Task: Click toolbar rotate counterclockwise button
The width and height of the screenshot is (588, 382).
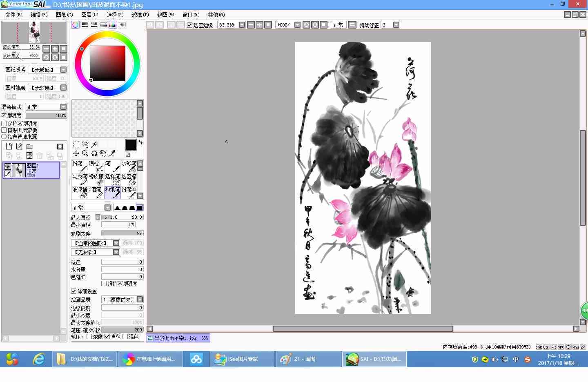Action: 306,25
